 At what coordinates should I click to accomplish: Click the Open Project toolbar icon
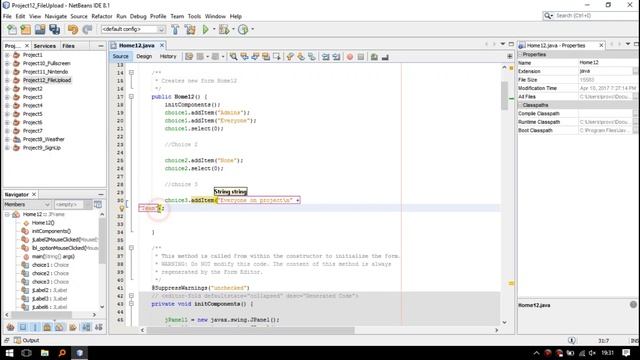40,29
